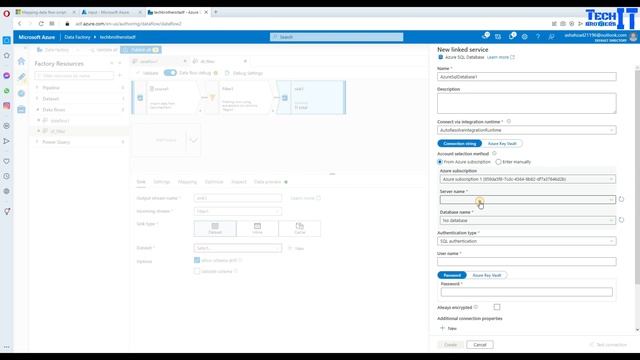This screenshot has width=640, height=360.
Task: Switch to the Mapping tab
Action: 187,182
